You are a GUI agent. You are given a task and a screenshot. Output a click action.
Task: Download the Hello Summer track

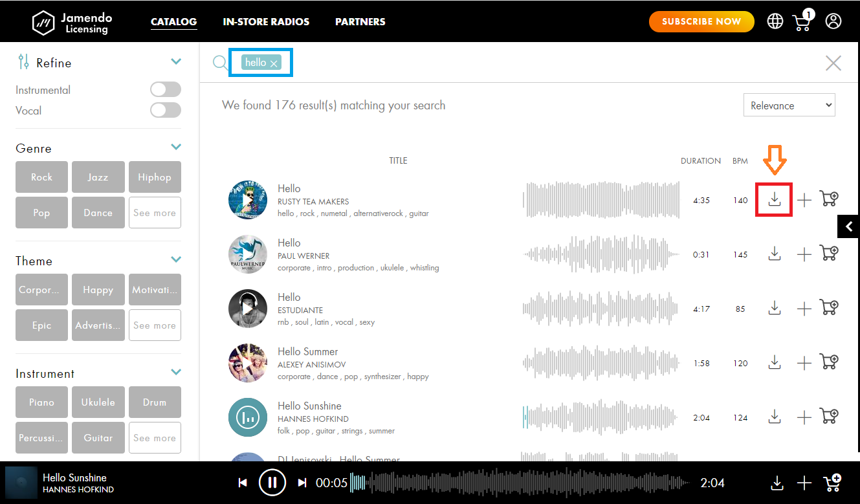pos(775,362)
